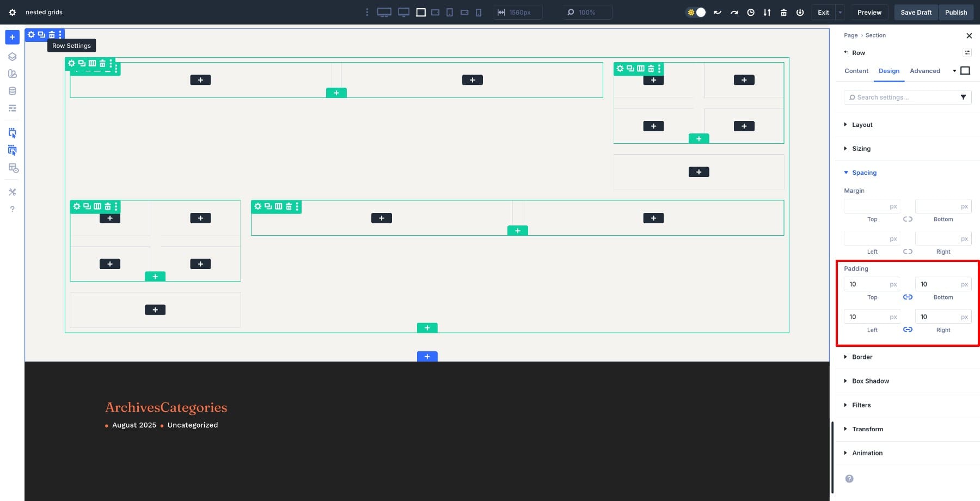Click the Publish button

tap(955, 12)
